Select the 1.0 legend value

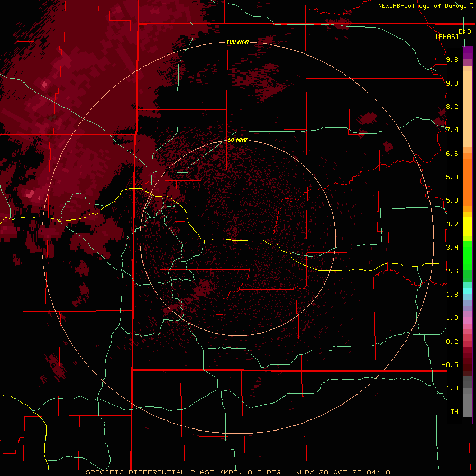(x=452, y=318)
